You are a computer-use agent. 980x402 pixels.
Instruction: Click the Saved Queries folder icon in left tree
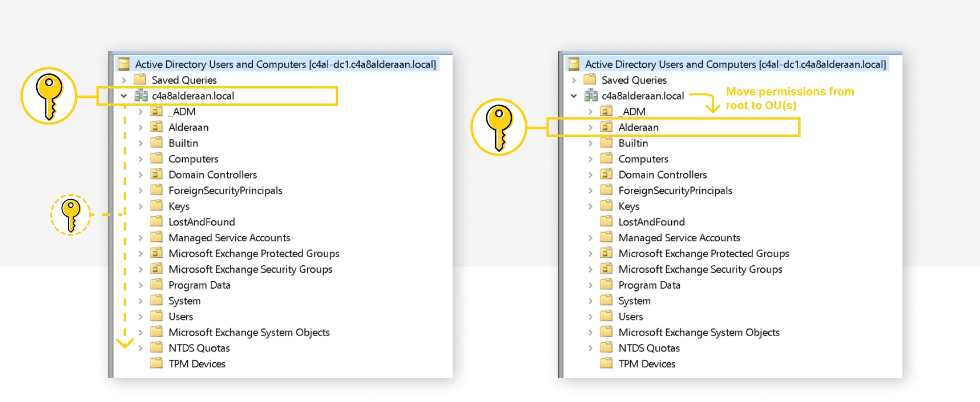(139, 80)
